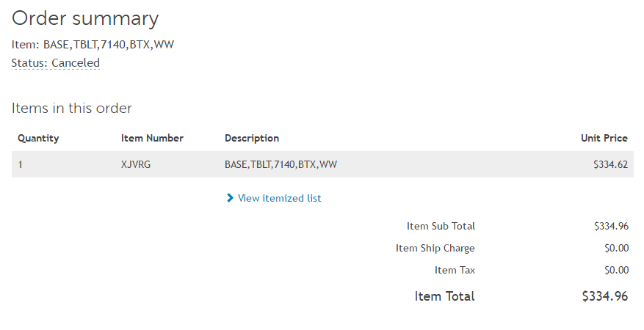
Task: Click the dotted-underlined Status: Canceled text
Action: click(56, 63)
